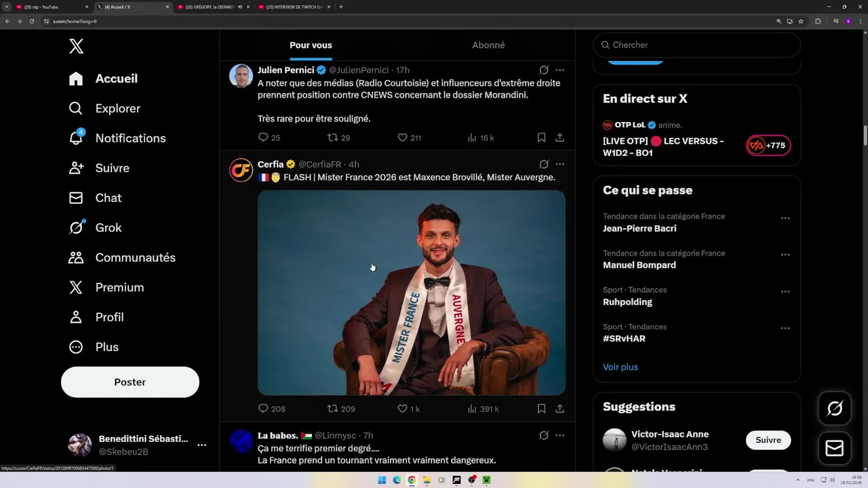Open Chat messages in the sidebar

click(95, 198)
